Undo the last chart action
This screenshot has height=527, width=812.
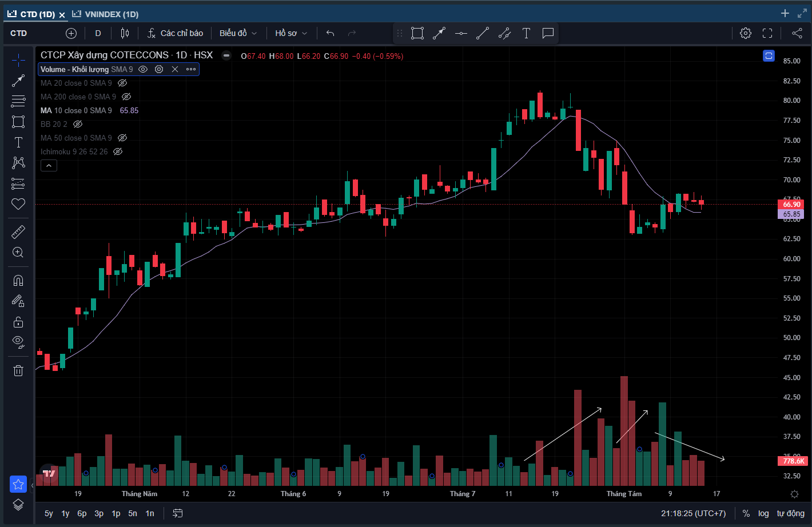330,33
